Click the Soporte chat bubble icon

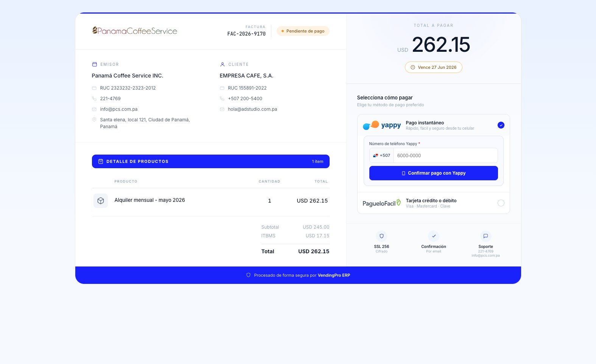(x=486, y=236)
